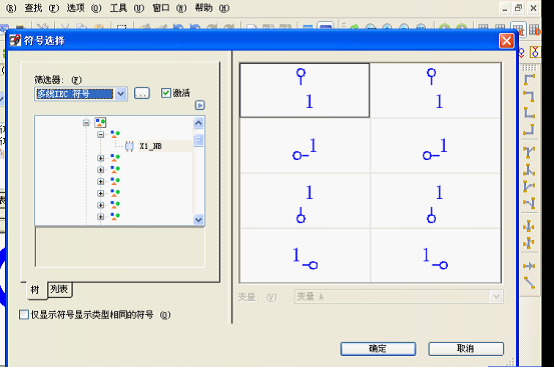This screenshot has height=368, width=555.
Task: Click the symbol library root icon in tree
Action: (101, 123)
